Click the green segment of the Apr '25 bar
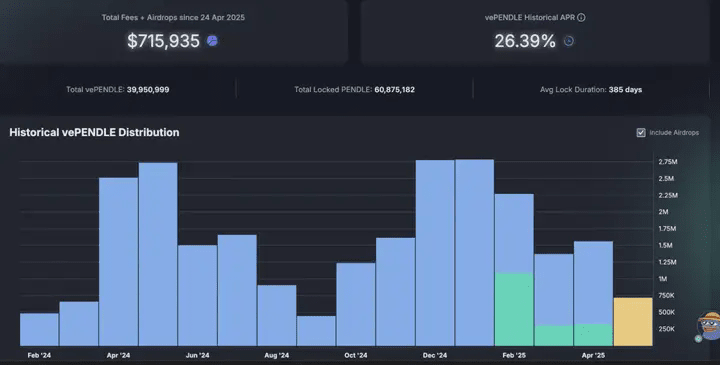This screenshot has width=720, height=365. pos(593,335)
